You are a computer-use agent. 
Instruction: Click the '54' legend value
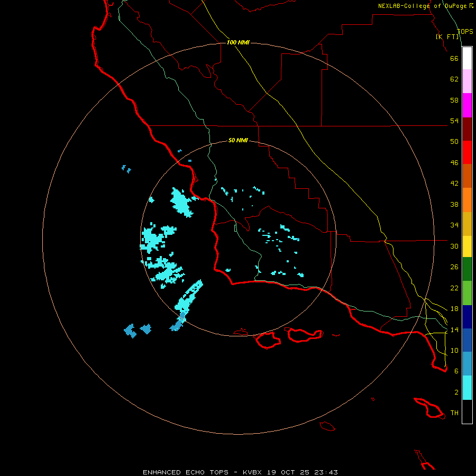454,121
